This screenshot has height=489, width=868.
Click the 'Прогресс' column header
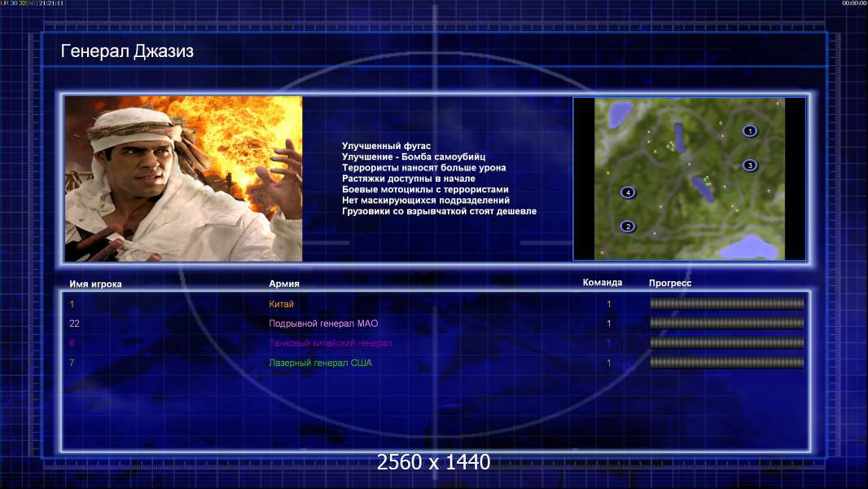670,283
